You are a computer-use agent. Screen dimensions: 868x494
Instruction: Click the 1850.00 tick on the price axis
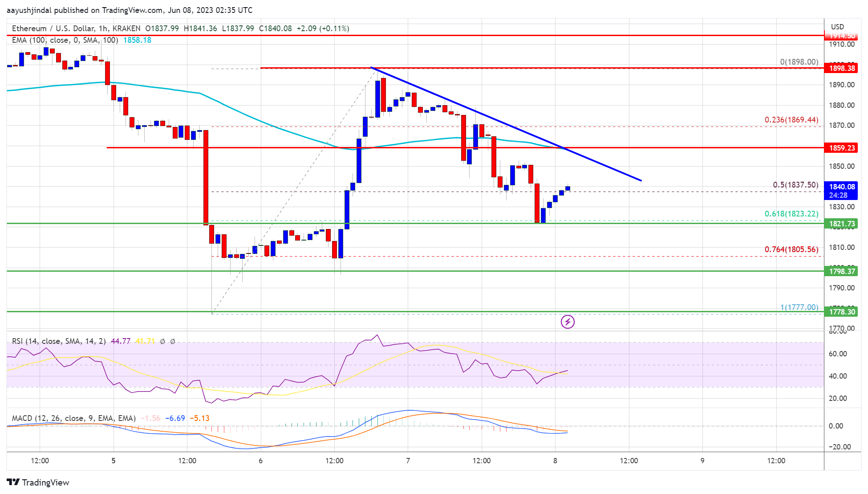coord(841,166)
